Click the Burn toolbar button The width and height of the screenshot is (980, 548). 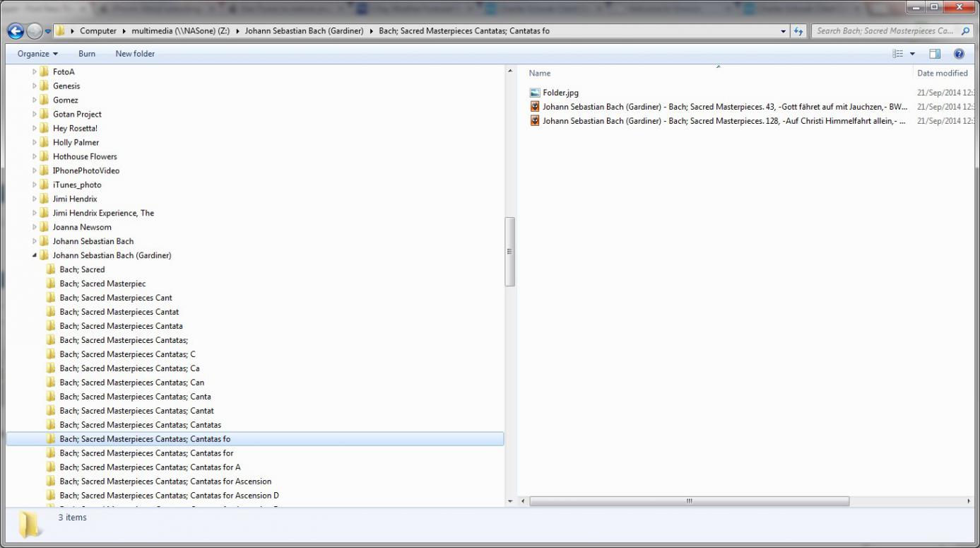[87, 54]
